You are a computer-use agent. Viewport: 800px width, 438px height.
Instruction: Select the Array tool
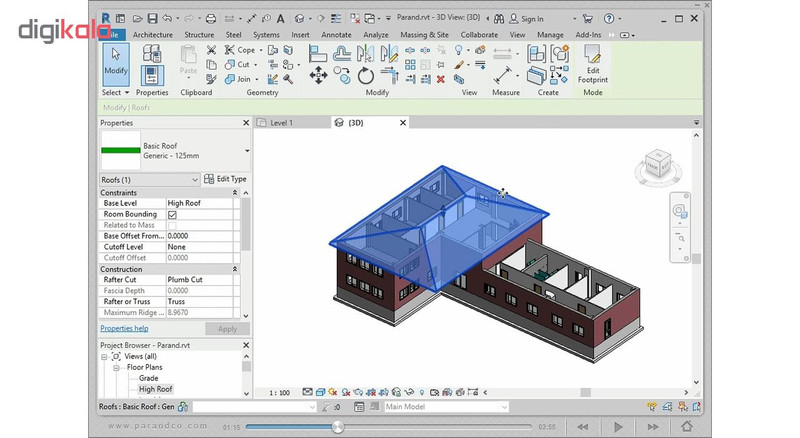[x=410, y=65]
